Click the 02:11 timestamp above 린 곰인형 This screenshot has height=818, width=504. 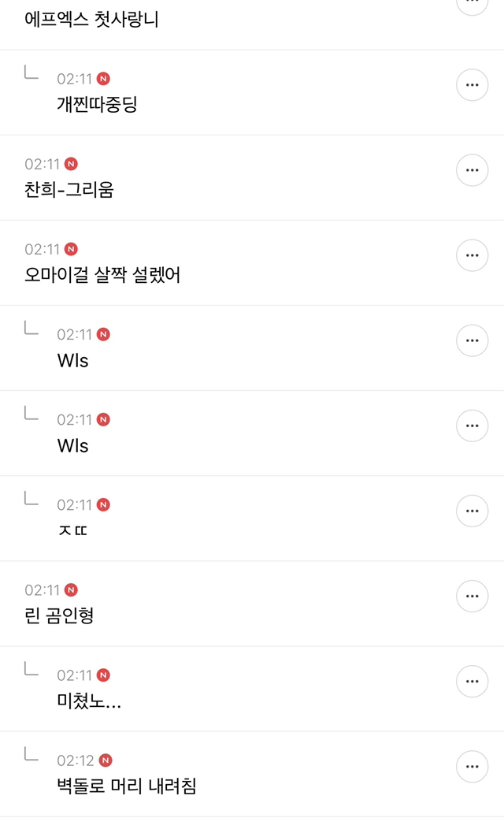click(43, 589)
